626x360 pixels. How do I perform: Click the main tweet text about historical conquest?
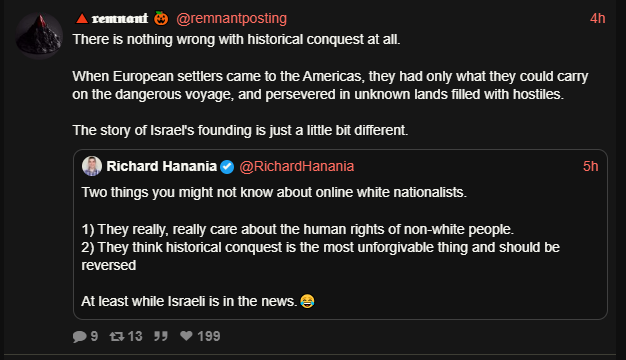[330, 85]
